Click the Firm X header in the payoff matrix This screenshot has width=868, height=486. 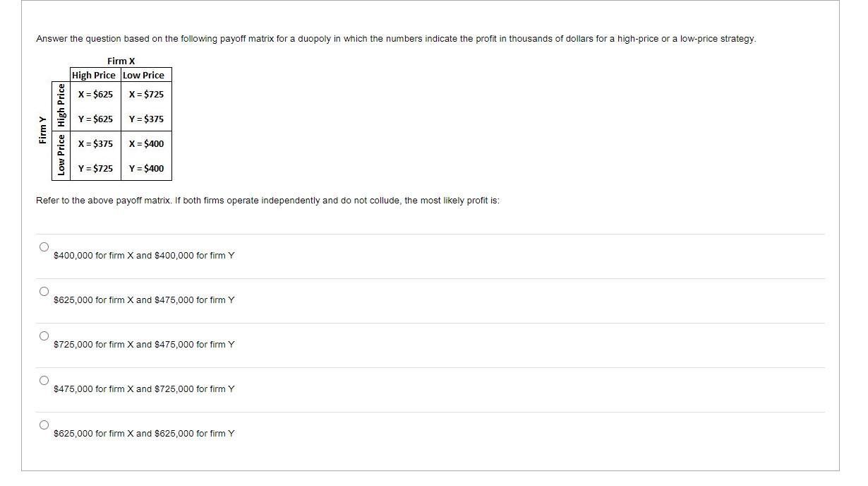[121, 61]
